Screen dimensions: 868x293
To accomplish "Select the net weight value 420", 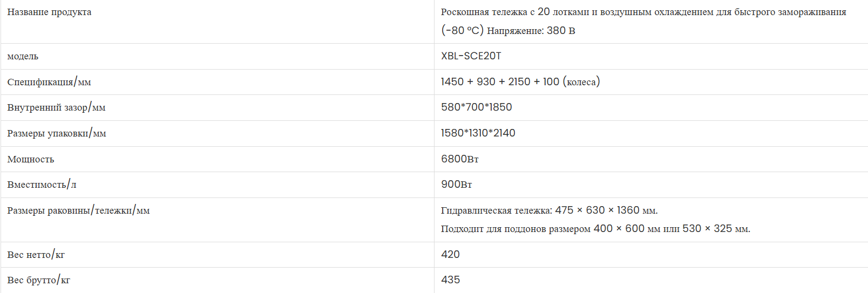I will [x=450, y=255].
